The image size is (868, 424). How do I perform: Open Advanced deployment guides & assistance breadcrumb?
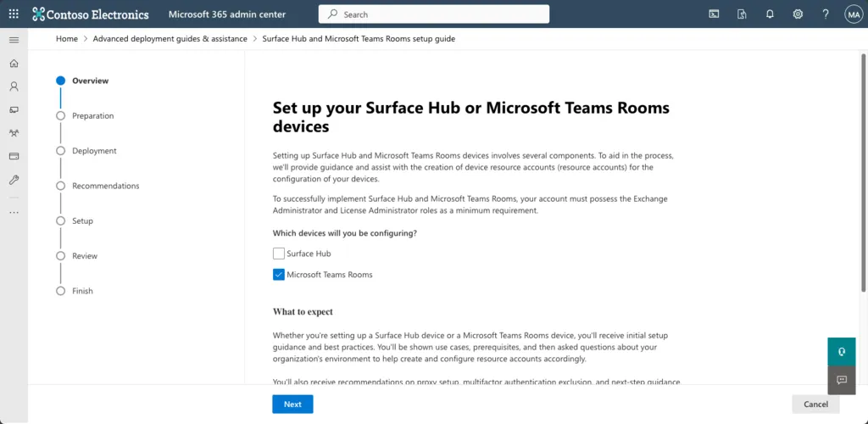tap(170, 39)
